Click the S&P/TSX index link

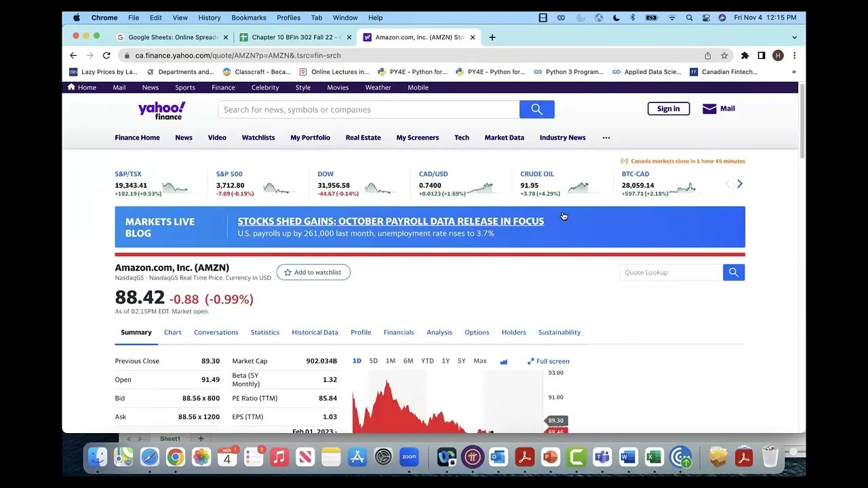(x=128, y=174)
